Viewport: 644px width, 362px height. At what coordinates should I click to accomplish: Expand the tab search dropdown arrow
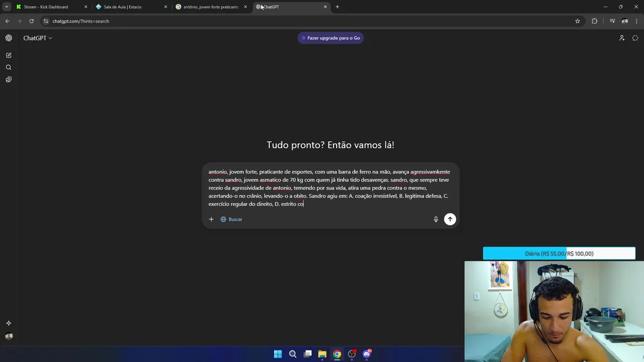click(x=7, y=7)
